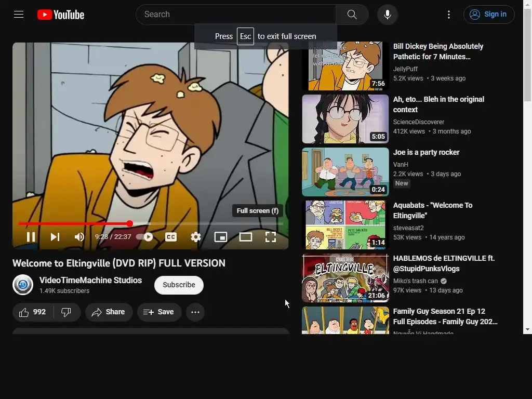532x399 pixels.
Task: Go to YouTube home via logo
Action: (61, 15)
